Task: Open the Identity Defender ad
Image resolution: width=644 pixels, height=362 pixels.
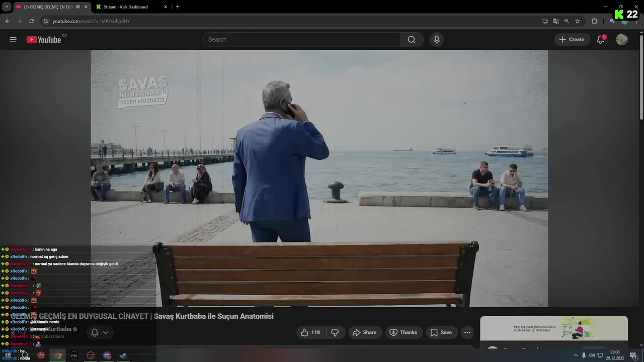Action: click(554, 329)
